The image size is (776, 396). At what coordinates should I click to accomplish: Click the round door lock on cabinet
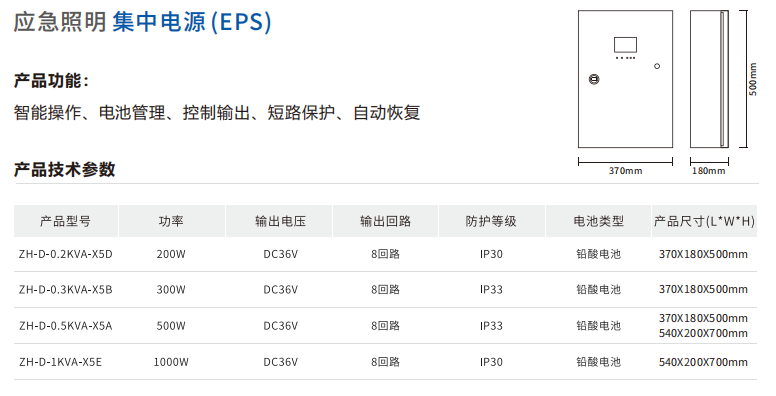(594, 79)
